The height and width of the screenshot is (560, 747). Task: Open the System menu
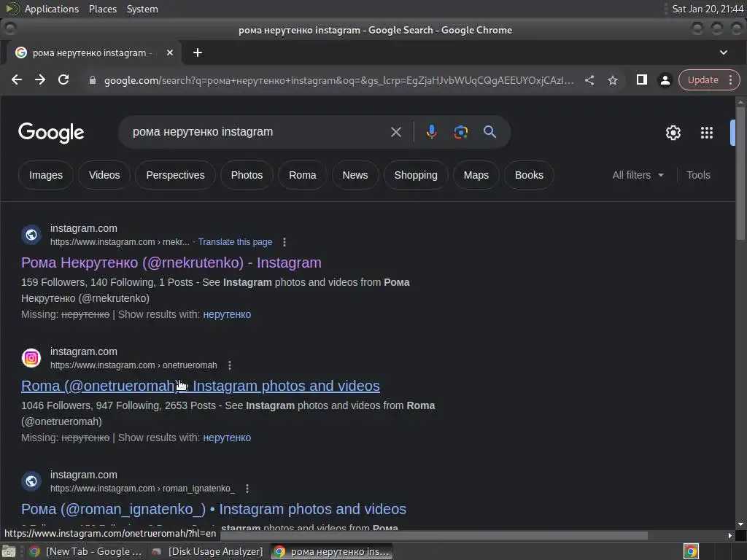[x=142, y=9]
